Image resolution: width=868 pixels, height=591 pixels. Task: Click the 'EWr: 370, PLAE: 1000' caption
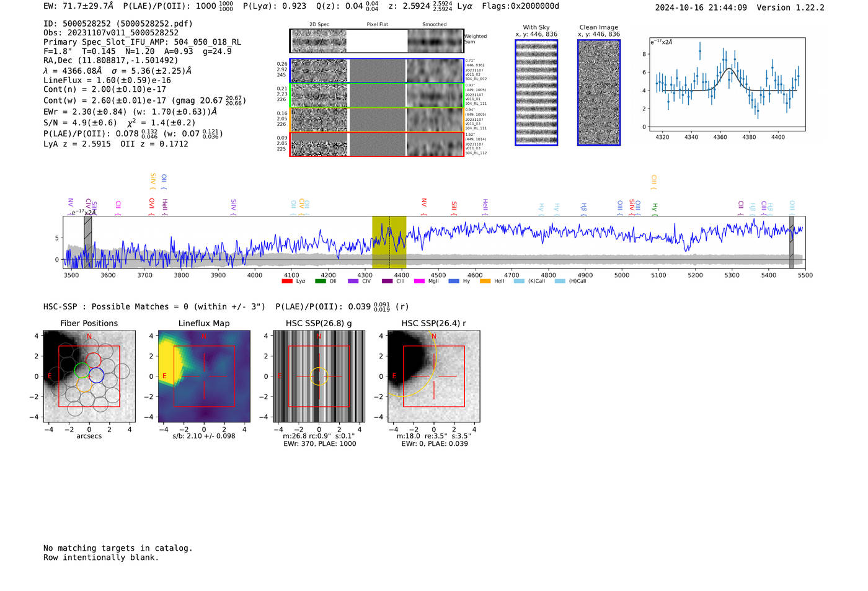tap(320, 444)
